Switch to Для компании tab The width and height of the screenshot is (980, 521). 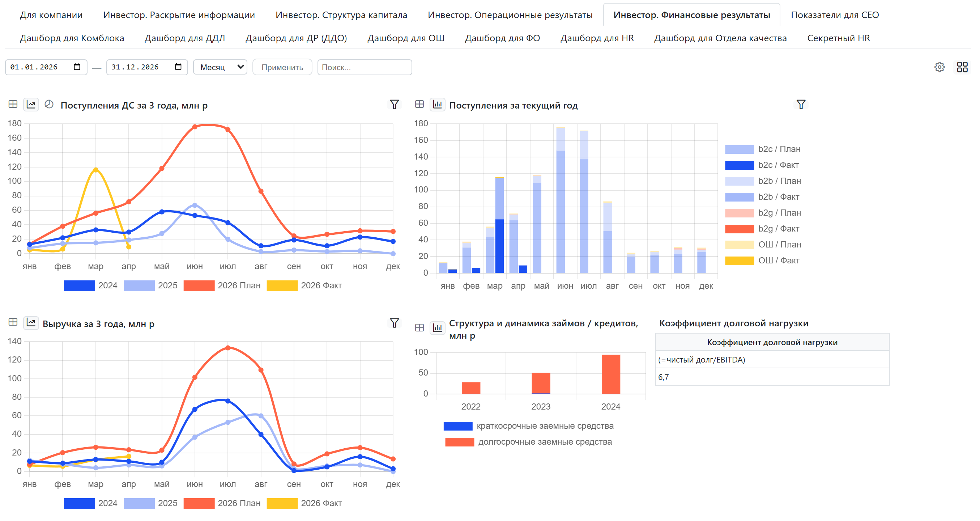pos(51,15)
